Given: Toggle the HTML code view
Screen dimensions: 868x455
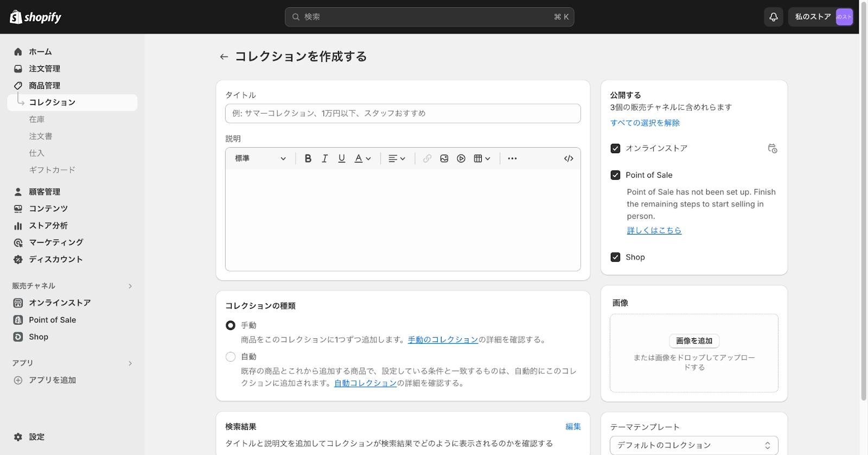Looking at the screenshot, I should (x=569, y=159).
